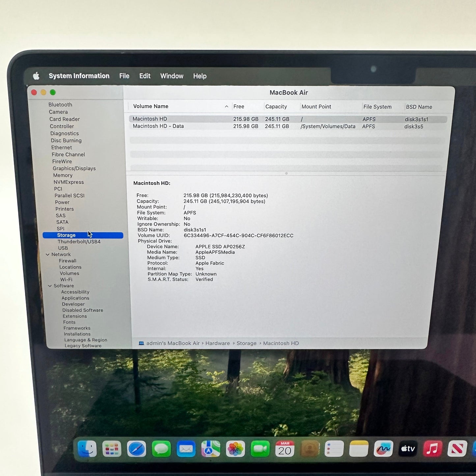The width and height of the screenshot is (476, 476).
Task: Select Graphics/Displays in the sidebar
Action: point(74,168)
